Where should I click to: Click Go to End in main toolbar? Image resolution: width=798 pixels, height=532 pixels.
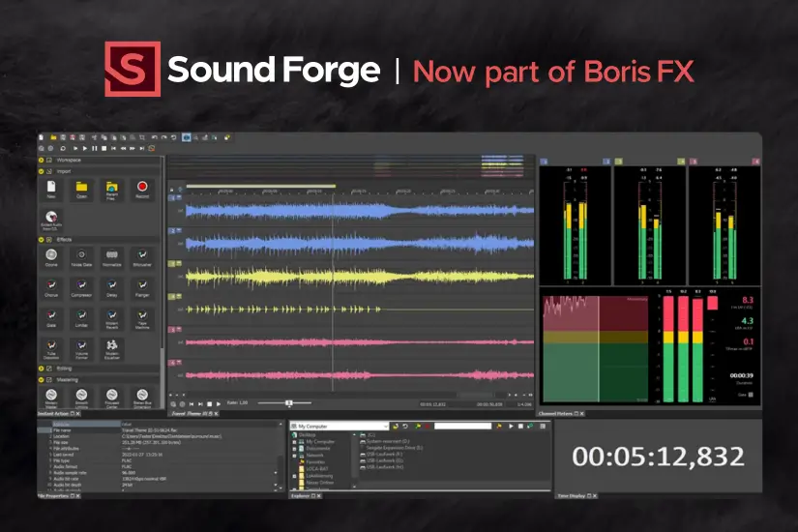[x=142, y=148]
